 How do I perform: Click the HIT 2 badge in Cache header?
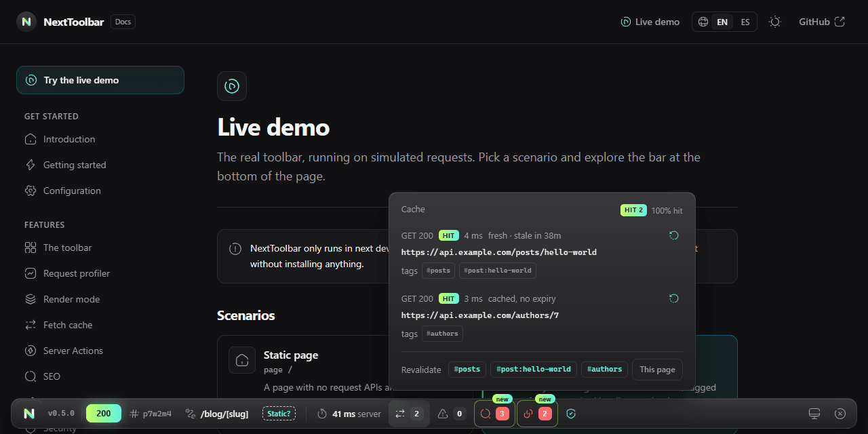pyautogui.click(x=633, y=210)
